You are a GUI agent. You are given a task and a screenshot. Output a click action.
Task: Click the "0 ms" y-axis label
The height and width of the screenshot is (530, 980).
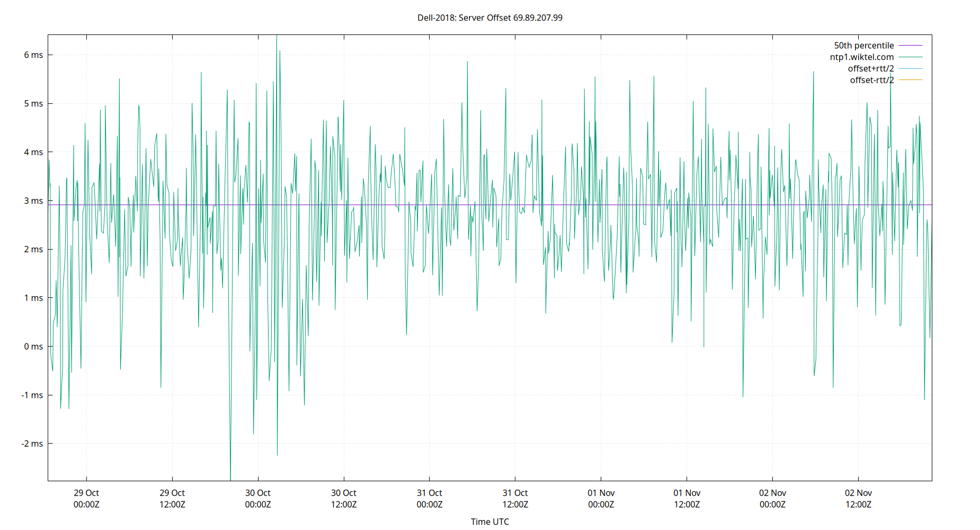(x=34, y=346)
